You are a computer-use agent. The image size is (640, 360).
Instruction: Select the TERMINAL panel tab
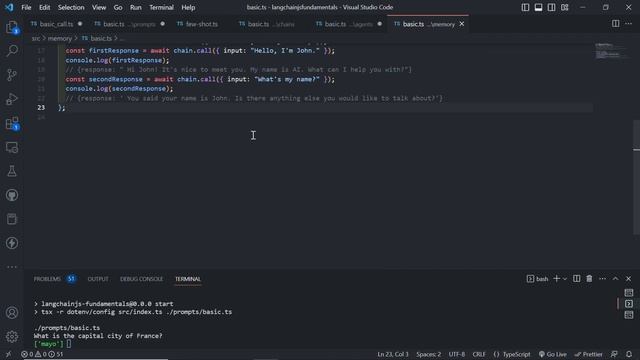(x=188, y=279)
